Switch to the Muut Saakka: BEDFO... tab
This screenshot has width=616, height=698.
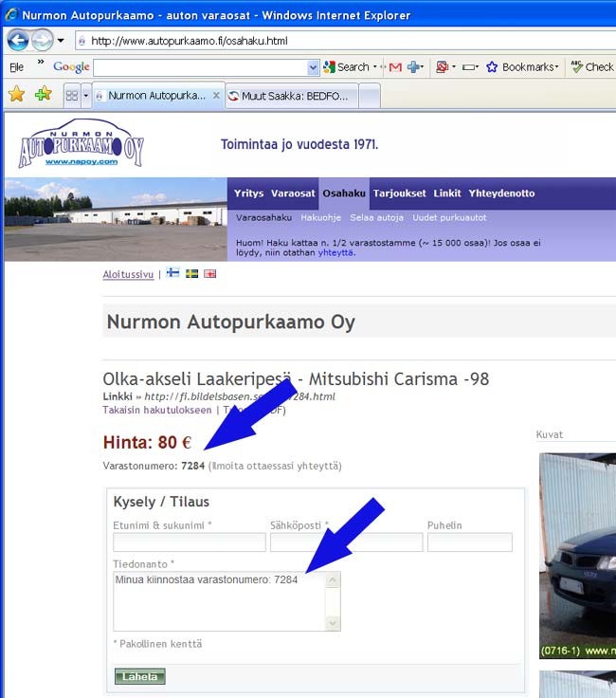[x=292, y=96]
